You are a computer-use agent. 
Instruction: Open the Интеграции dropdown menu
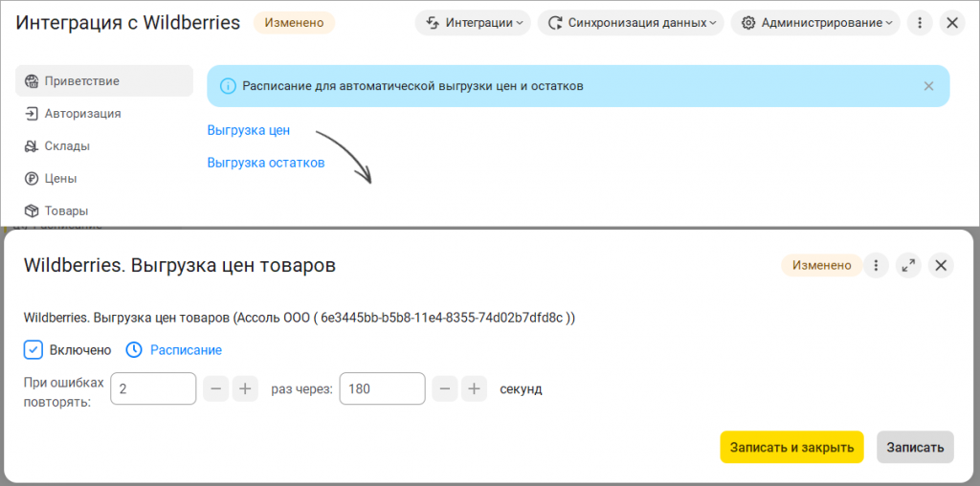(x=473, y=23)
